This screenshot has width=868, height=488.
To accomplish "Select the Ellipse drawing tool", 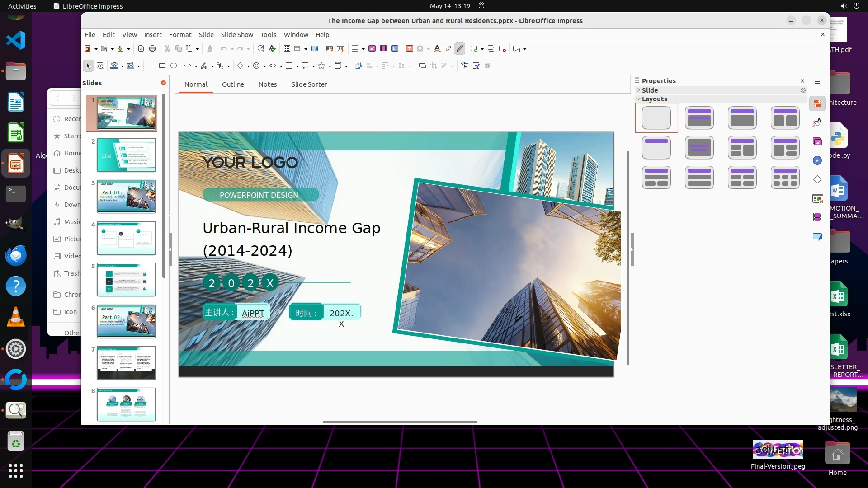I will [x=174, y=66].
